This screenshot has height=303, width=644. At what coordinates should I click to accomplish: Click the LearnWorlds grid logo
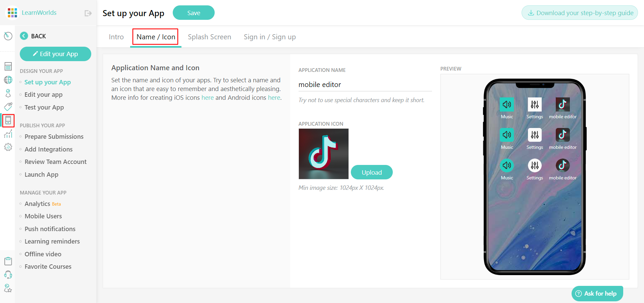[x=12, y=12]
